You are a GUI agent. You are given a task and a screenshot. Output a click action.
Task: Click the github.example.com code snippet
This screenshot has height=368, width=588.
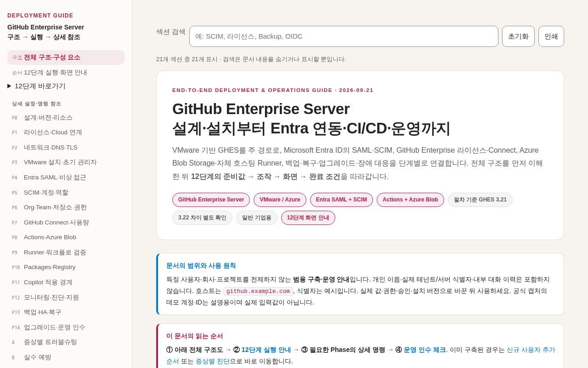[x=258, y=291]
